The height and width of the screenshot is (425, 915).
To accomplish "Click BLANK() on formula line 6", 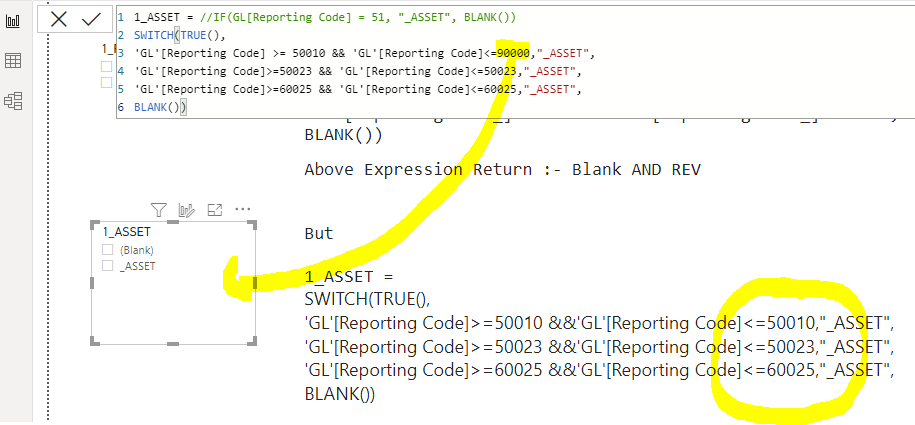I will [x=159, y=107].
